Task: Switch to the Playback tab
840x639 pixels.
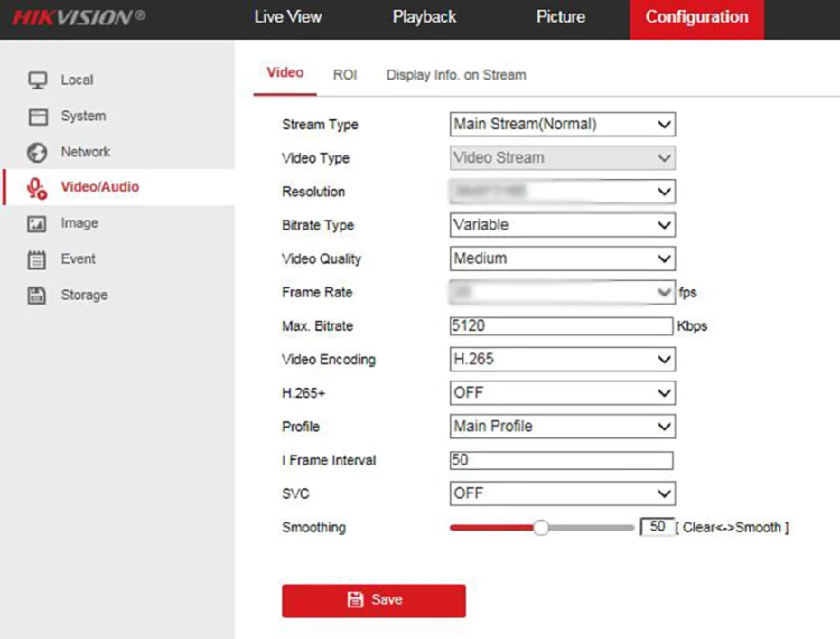Action: point(425,17)
